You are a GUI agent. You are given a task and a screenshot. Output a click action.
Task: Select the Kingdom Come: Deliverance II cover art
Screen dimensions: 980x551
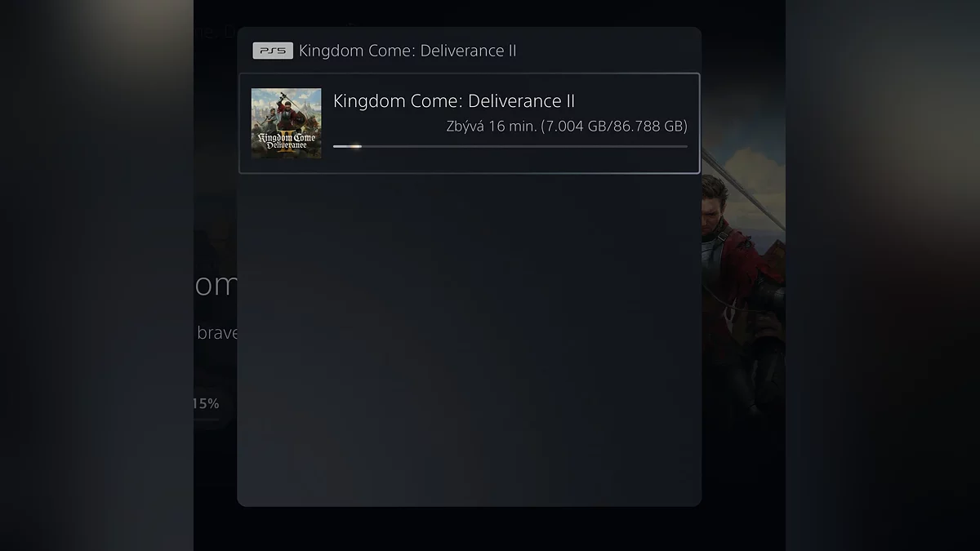pos(286,123)
